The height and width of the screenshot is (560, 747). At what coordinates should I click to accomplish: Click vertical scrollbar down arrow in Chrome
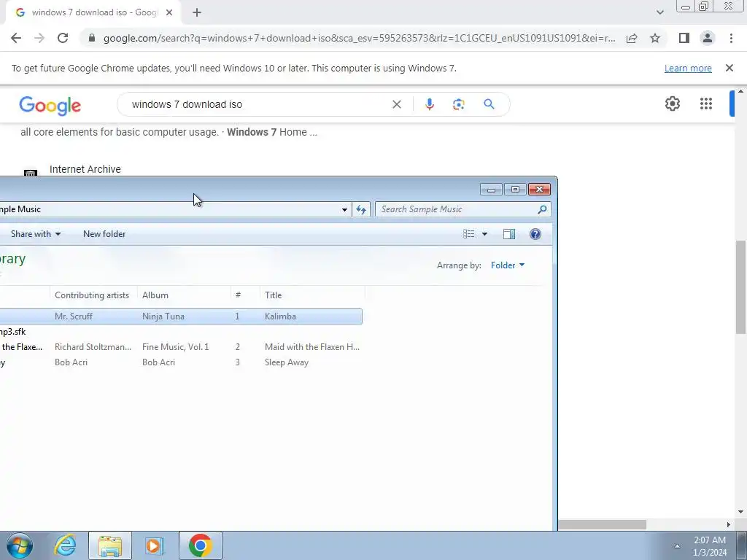pyautogui.click(x=740, y=513)
